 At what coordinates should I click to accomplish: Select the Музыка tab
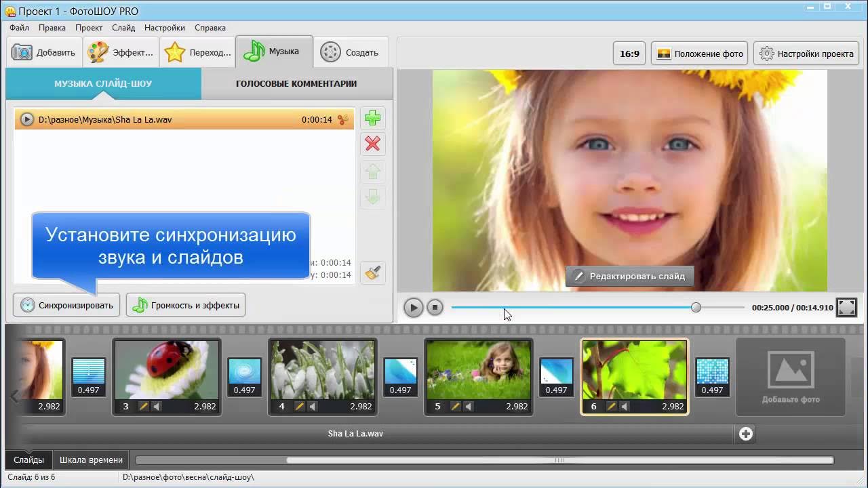click(274, 52)
